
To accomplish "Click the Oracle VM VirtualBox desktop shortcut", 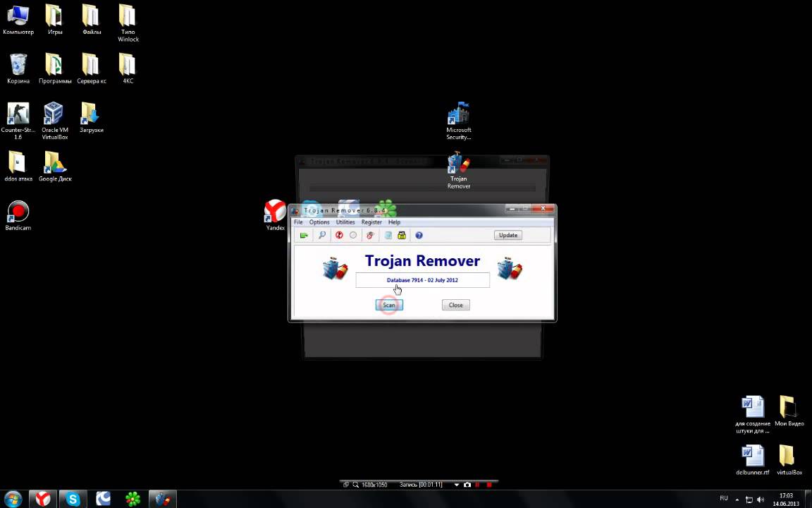I will 55,121.
